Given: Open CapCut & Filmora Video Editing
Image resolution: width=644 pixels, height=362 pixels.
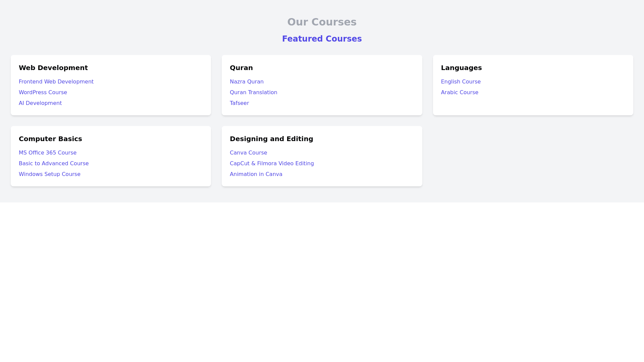Looking at the screenshot, I should pyautogui.click(x=272, y=164).
